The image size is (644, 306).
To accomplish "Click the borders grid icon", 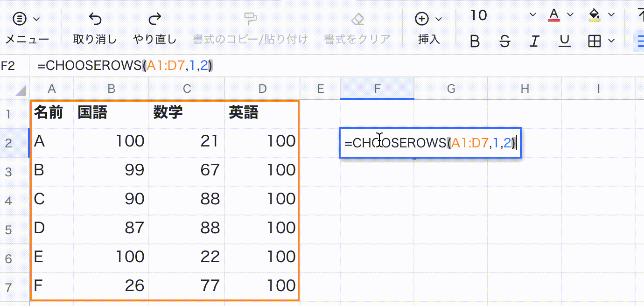I will point(594,41).
